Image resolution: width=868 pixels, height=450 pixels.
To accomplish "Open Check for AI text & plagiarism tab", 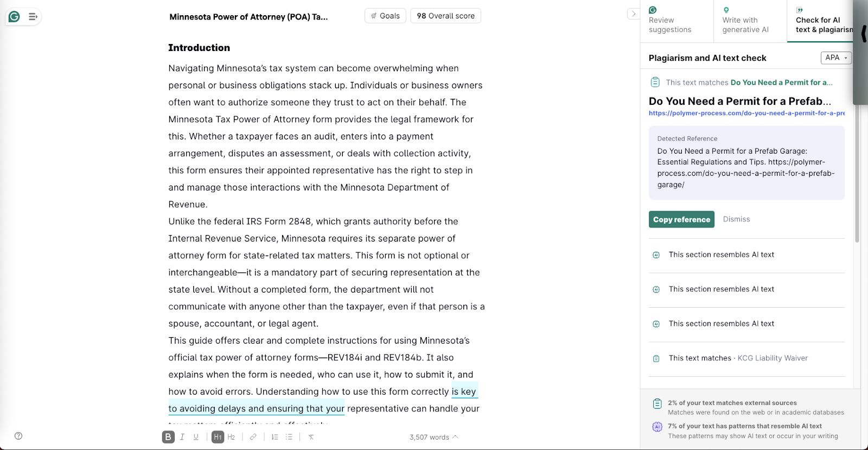I will (820, 21).
